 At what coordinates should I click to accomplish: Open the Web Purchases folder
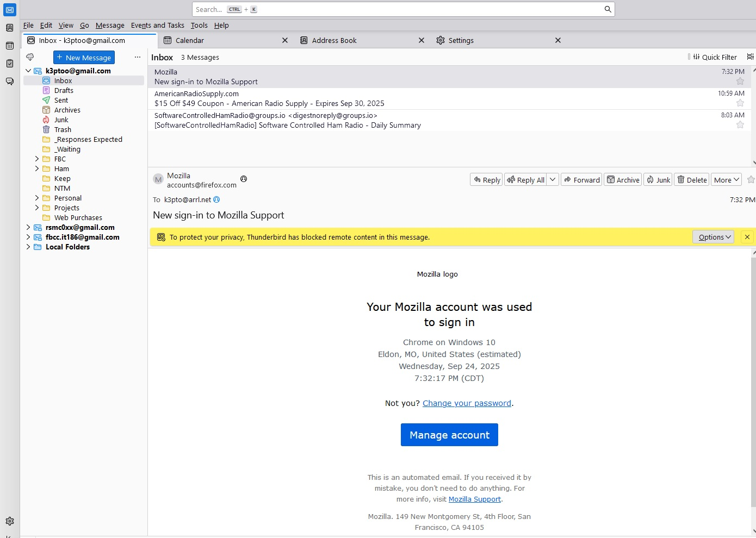click(84, 218)
